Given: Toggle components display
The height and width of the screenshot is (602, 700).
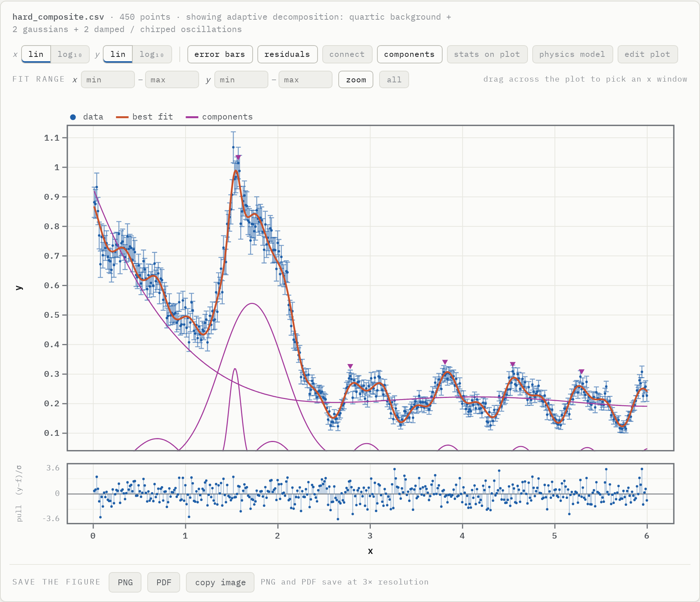Looking at the screenshot, I should tap(409, 54).
